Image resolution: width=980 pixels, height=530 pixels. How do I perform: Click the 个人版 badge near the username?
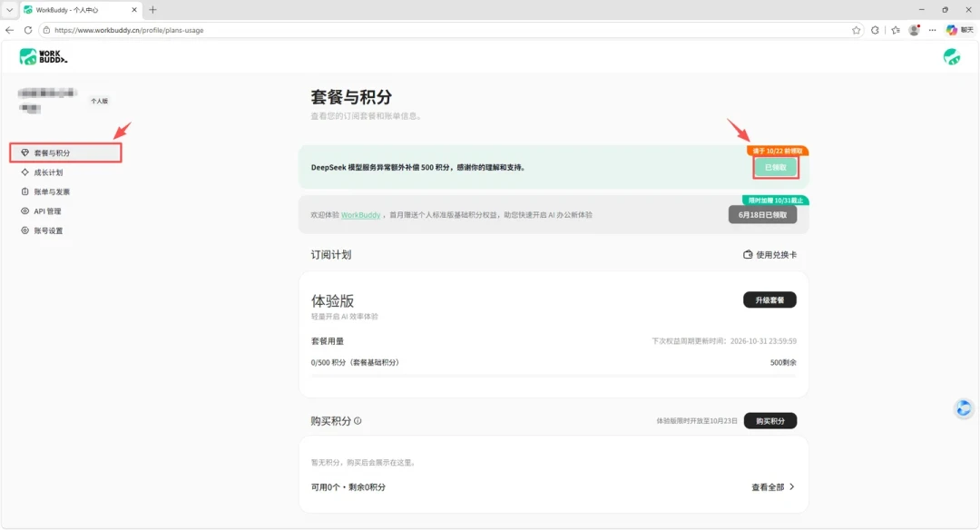(100, 101)
